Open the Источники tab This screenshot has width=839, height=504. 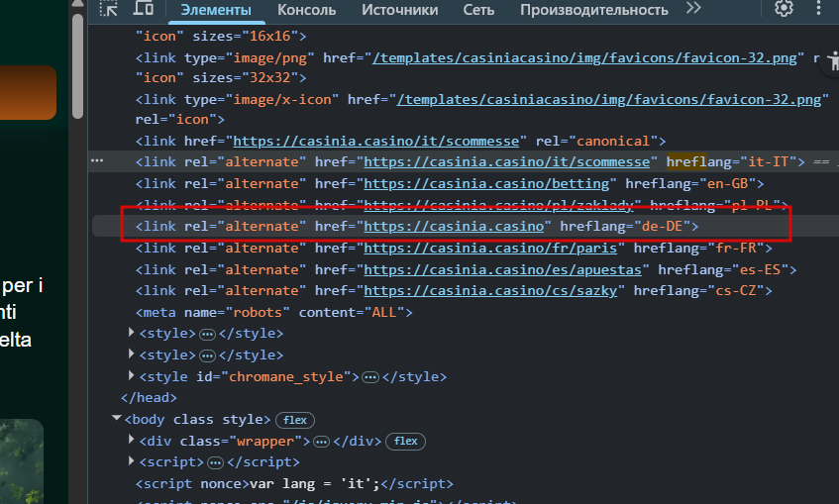(400, 10)
